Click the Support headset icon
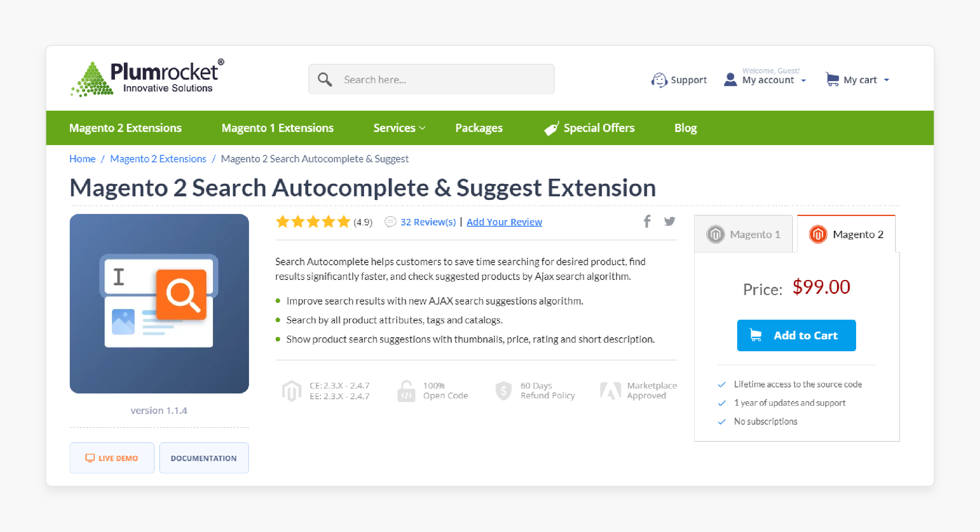 coord(659,80)
